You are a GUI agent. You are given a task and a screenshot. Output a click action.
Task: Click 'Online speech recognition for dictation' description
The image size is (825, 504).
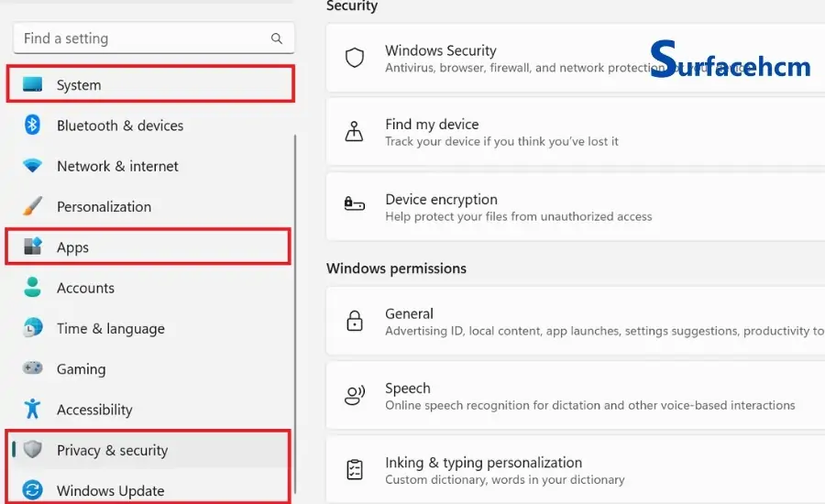click(589, 405)
